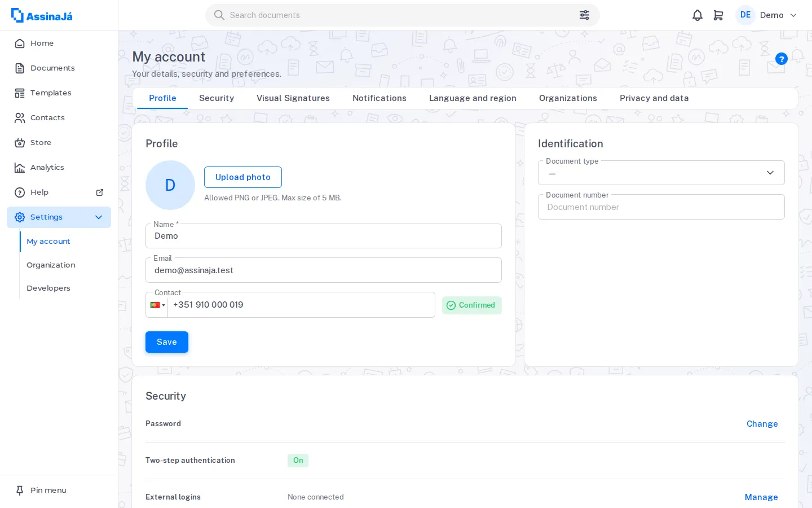Open the Notifications tab
Viewport: 812px width, 508px height.
379,98
